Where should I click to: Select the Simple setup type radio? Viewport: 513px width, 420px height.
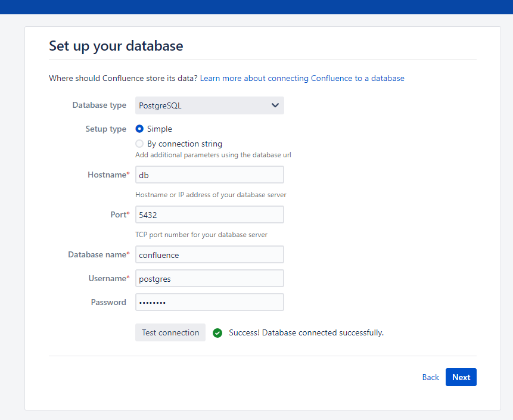click(139, 129)
